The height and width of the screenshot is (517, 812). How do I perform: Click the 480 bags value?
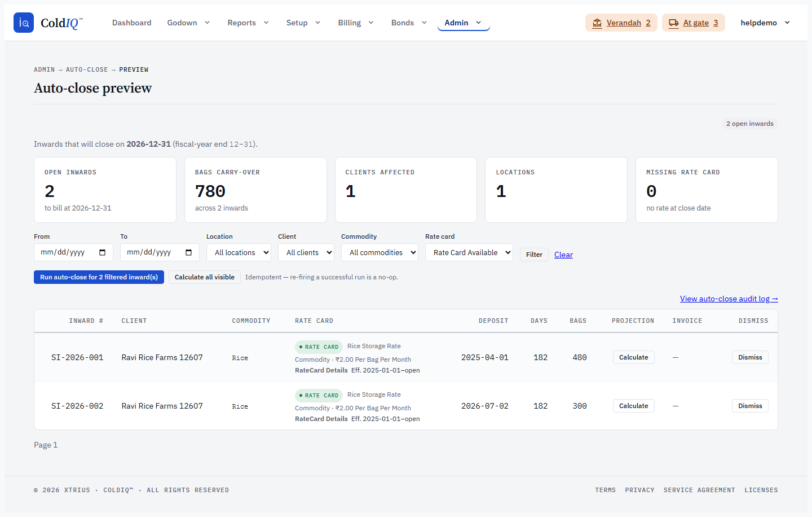click(x=580, y=357)
